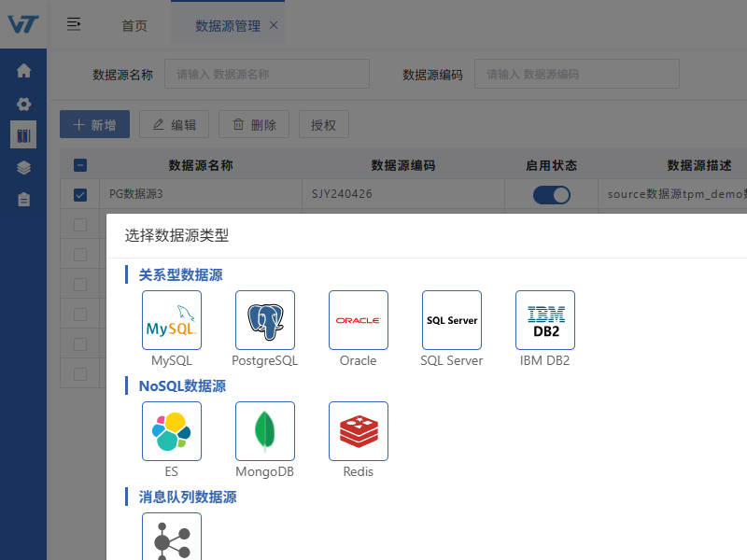Click the 删除 button
Viewport: 747px width, 560px height.
(254, 124)
